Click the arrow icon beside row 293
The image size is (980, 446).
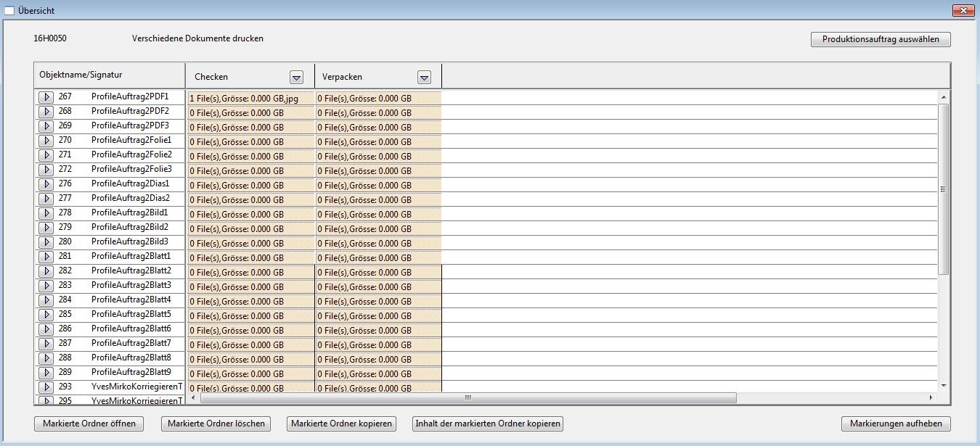coord(45,387)
